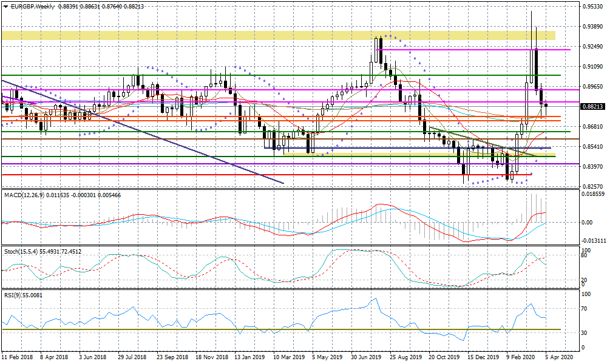Click MACD scale value -0.013111

click(594, 241)
